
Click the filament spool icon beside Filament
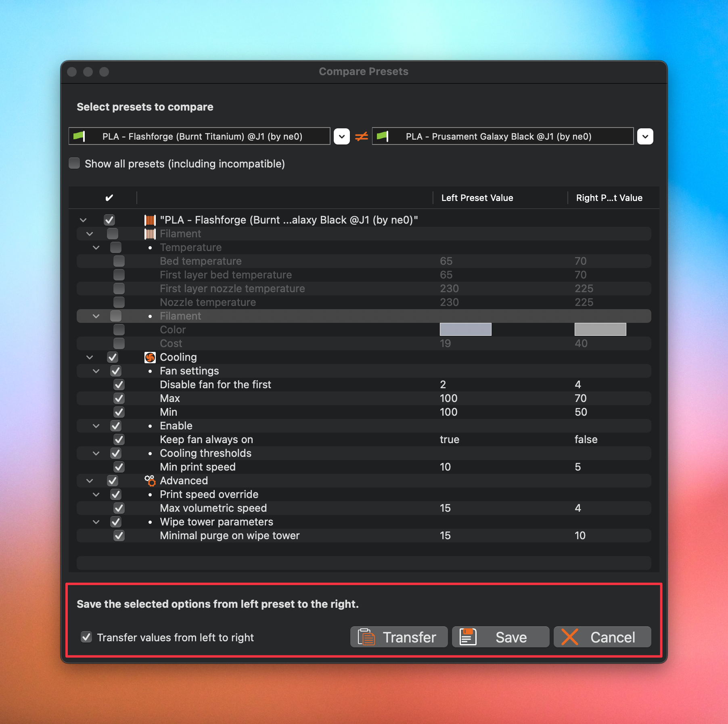click(150, 234)
